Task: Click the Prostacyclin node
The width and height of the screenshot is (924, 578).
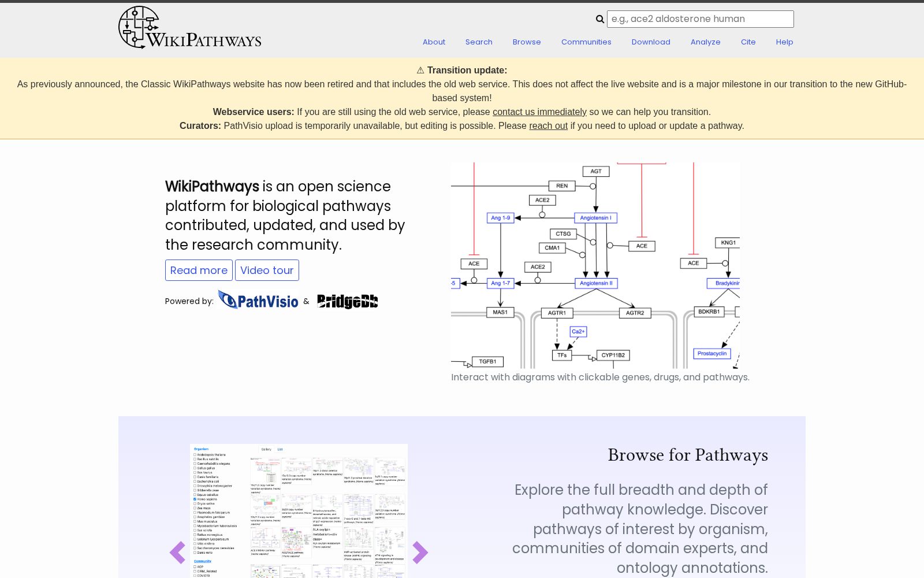Action: pyautogui.click(x=712, y=354)
